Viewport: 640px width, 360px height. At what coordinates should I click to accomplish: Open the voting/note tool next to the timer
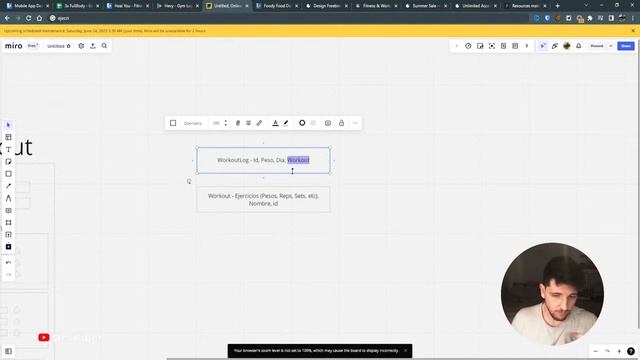click(480, 46)
